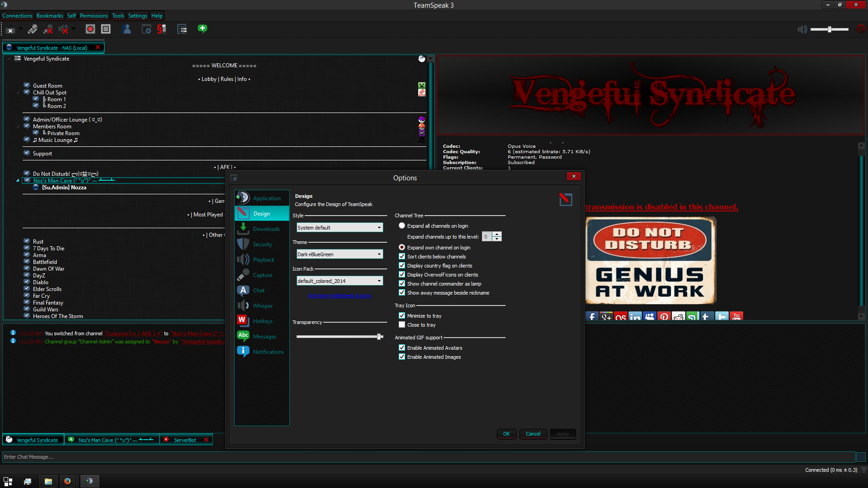Screen dimensions: 868x488
Task: Open the Style dropdown
Action: (340, 228)
